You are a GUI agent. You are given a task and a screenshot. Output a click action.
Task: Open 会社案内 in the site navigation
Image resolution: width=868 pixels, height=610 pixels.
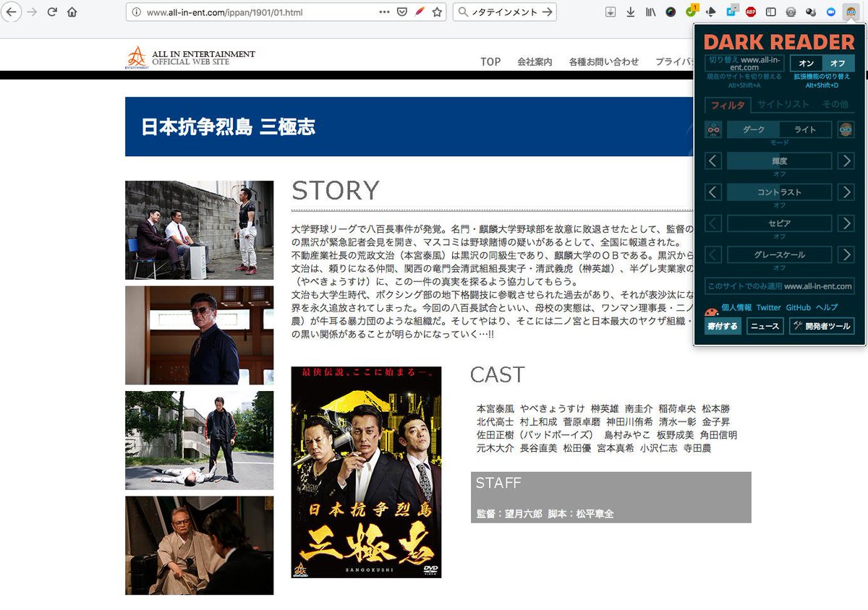(x=535, y=61)
